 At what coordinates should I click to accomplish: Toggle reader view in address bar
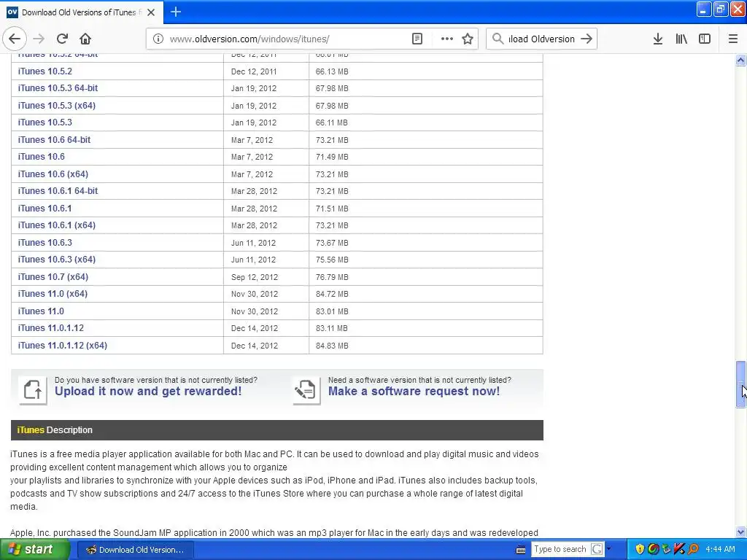(417, 39)
